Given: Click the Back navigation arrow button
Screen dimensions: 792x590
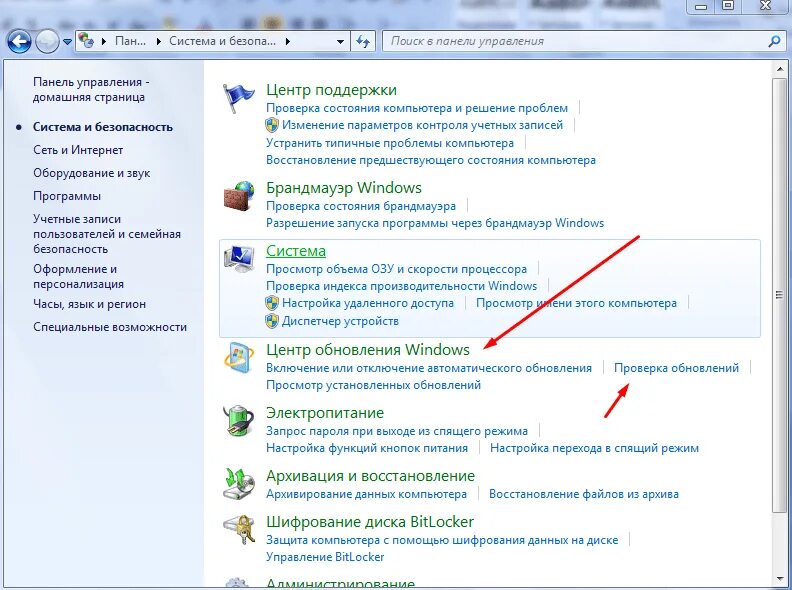Looking at the screenshot, I should tap(20, 41).
